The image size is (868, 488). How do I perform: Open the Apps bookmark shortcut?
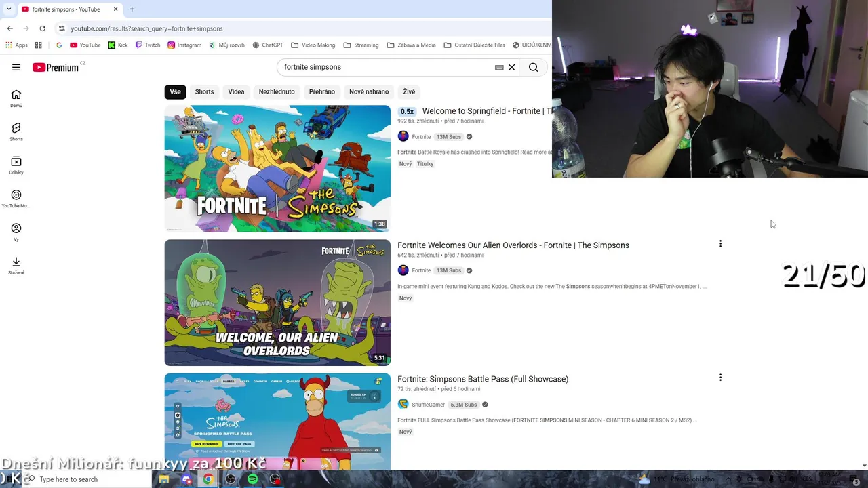(x=16, y=45)
